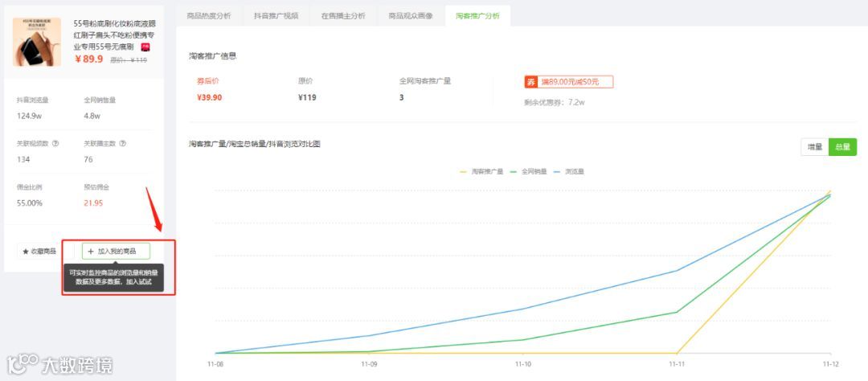Click 全网淘客推广量 value 3
Screen dimensions: 868x381
coord(401,97)
